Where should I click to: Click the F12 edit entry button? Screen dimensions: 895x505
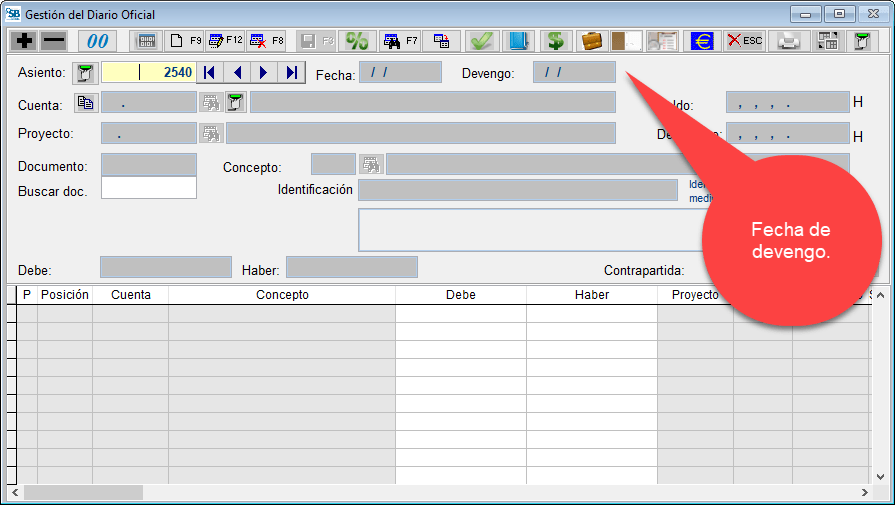(225, 41)
